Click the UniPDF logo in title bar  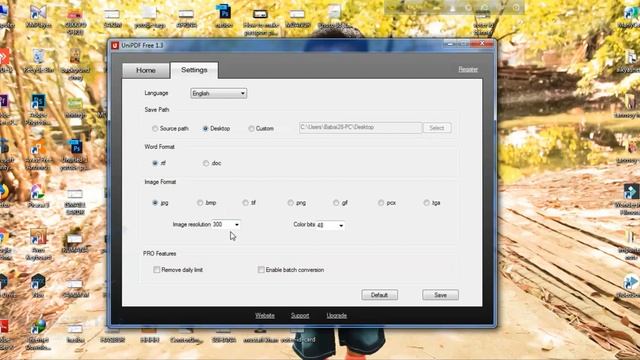[115, 45]
